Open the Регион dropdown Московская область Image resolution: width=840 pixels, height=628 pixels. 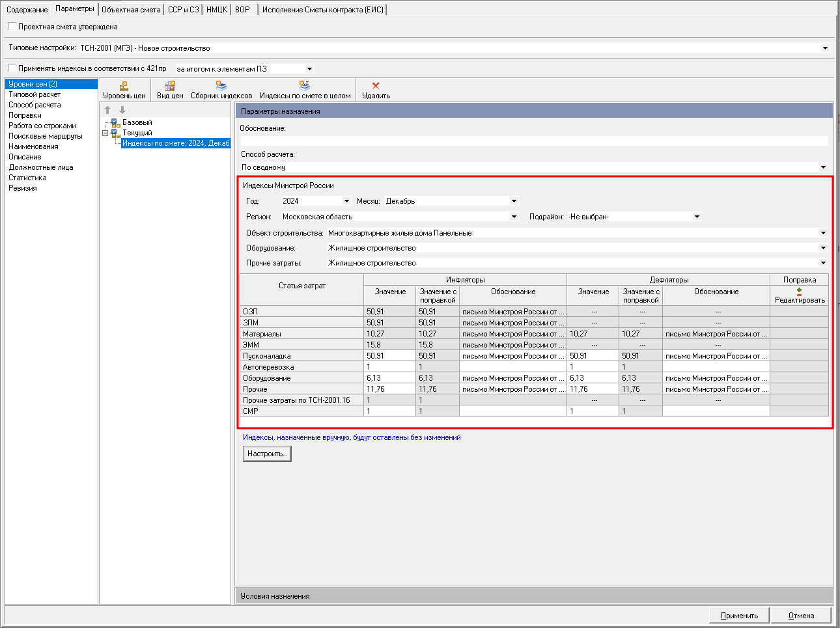514,217
